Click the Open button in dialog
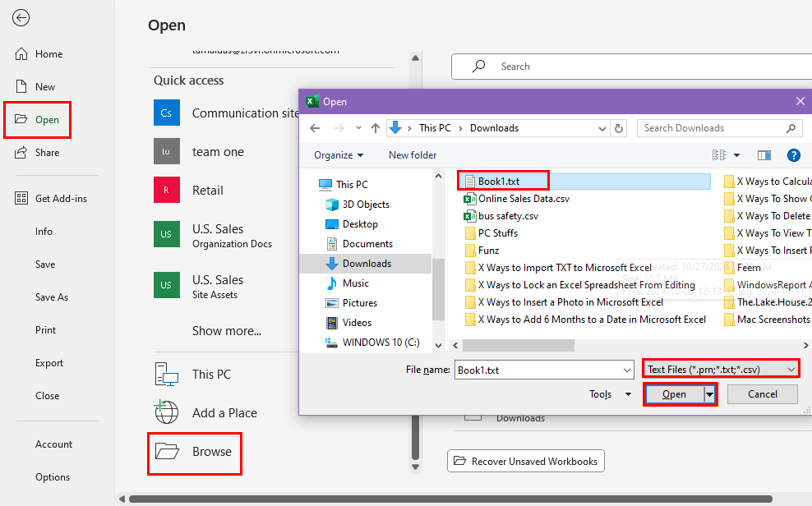This screenshot has height=506, width=812. (x=674, y=394)
